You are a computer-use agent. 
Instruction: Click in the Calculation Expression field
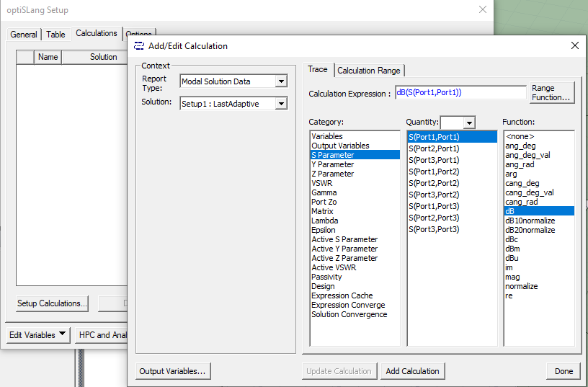[x=460, y=93]
